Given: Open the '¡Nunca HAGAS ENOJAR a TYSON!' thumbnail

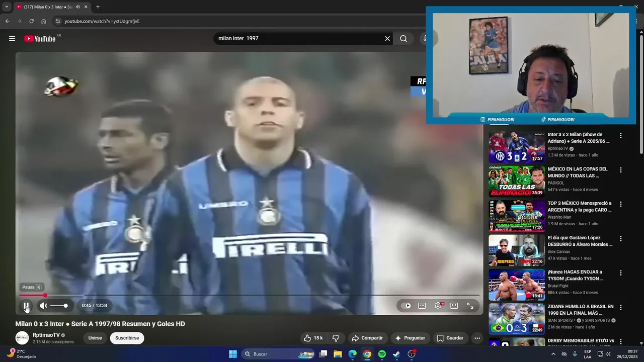Looking at the screenshot, I should (x=517, y=285).
